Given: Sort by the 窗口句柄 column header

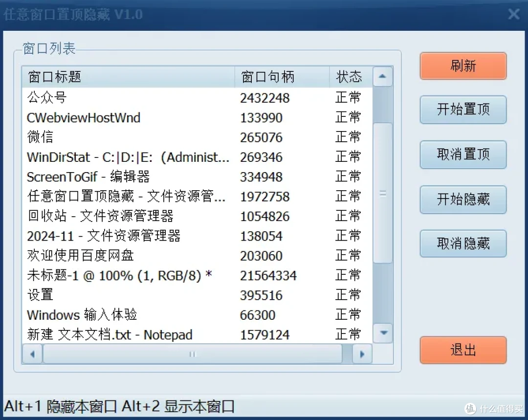Looking at the screenshot, I should click(x=282, y=77).
